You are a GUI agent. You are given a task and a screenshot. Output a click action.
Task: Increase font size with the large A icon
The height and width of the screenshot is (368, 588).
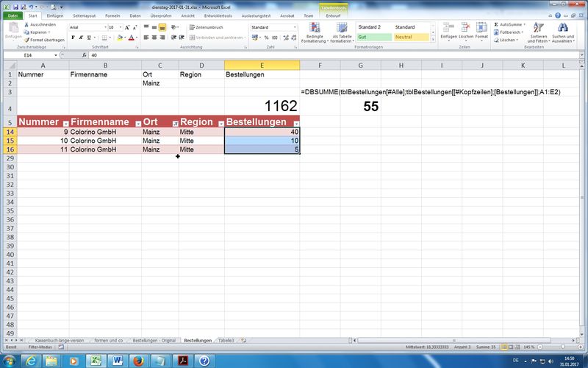[x=127, y=27]
